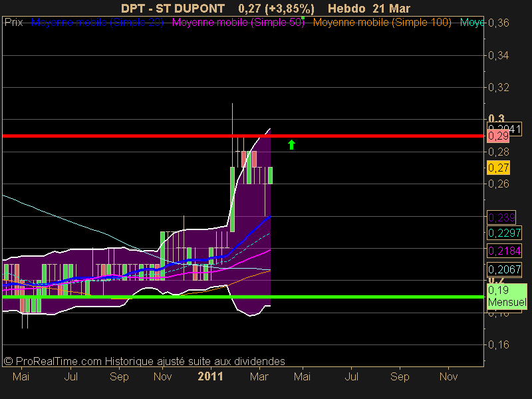Image resolution: width=532 pixels, height=399 pixels.
Task: Click the '0,28' price axis label
Action: tap(498, 152)
